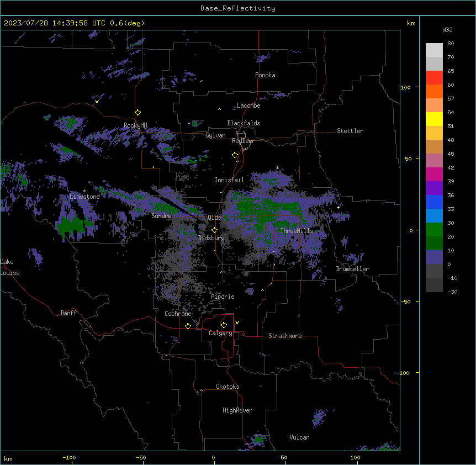476x465 pixels.
Task: Click the km unit label at top right
Action: point(411,23)
